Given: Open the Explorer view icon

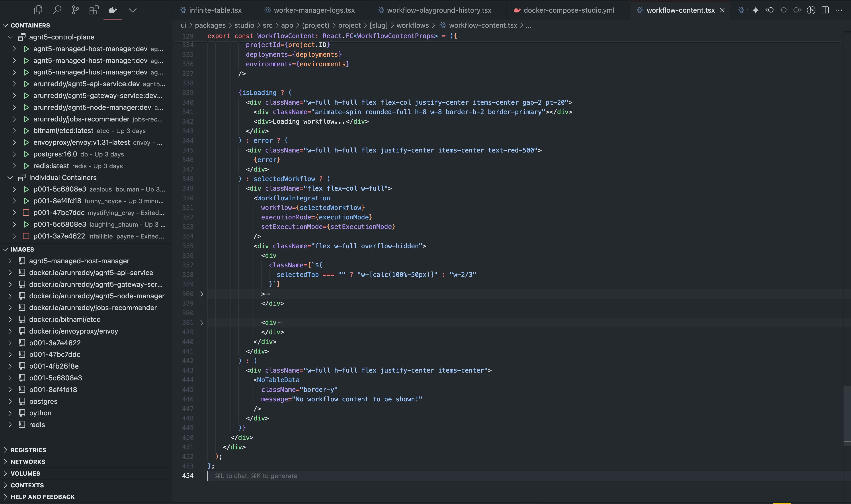Looking at the screenshot, I should coord(38,10).
